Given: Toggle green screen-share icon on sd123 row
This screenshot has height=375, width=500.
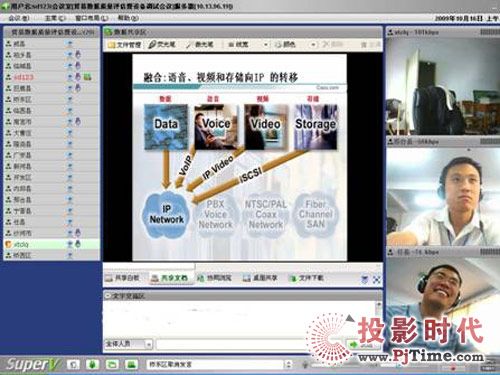Looking at the screenshot, I should [87, 77].
